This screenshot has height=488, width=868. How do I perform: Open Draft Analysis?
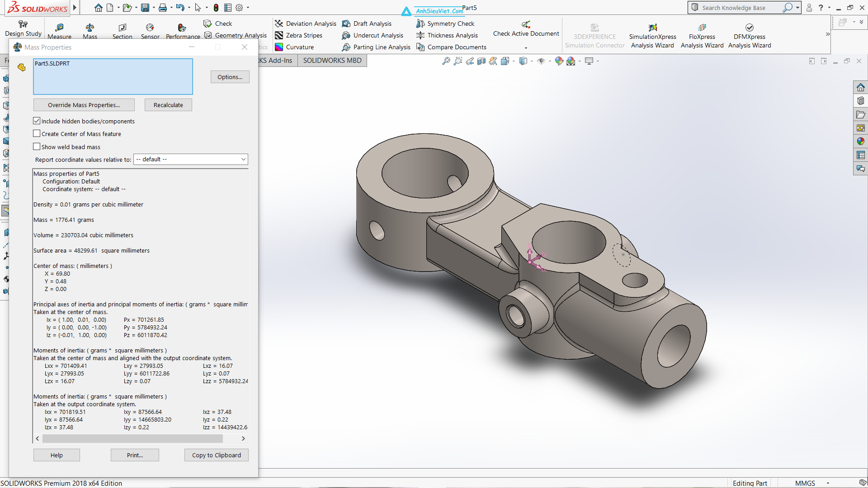pyautogui.click(x=367, y=23)
